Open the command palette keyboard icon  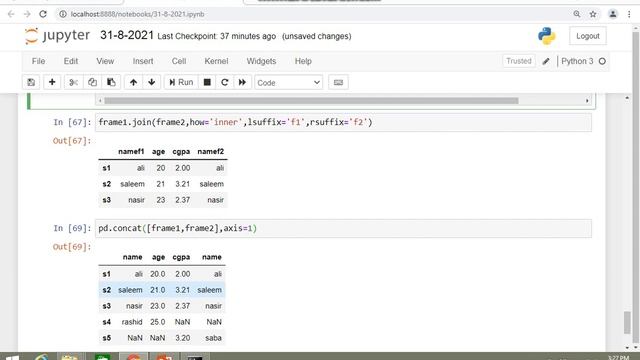click(x=338, y=82)
